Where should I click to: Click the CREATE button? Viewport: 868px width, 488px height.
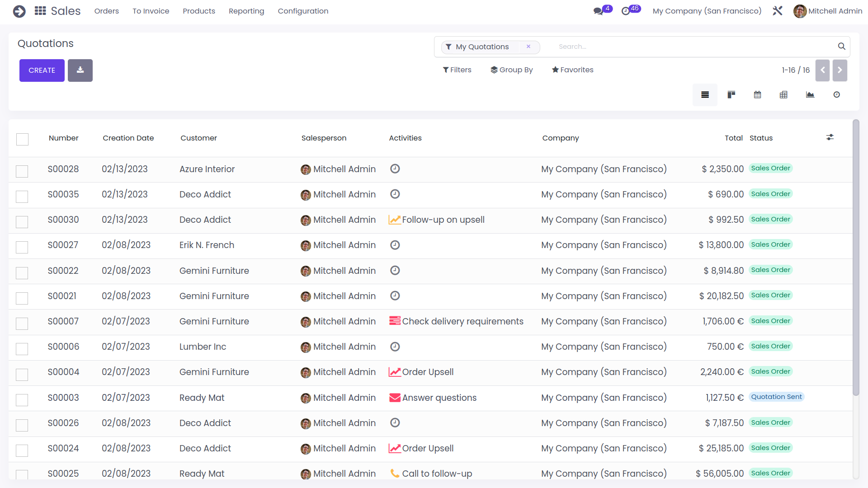pyautogui.click(x=42, y=70)
